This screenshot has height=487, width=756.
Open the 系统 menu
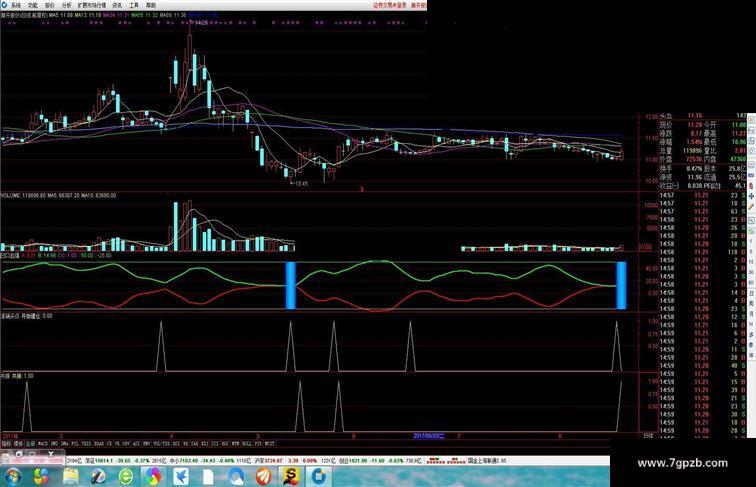[x=16, y=5]
